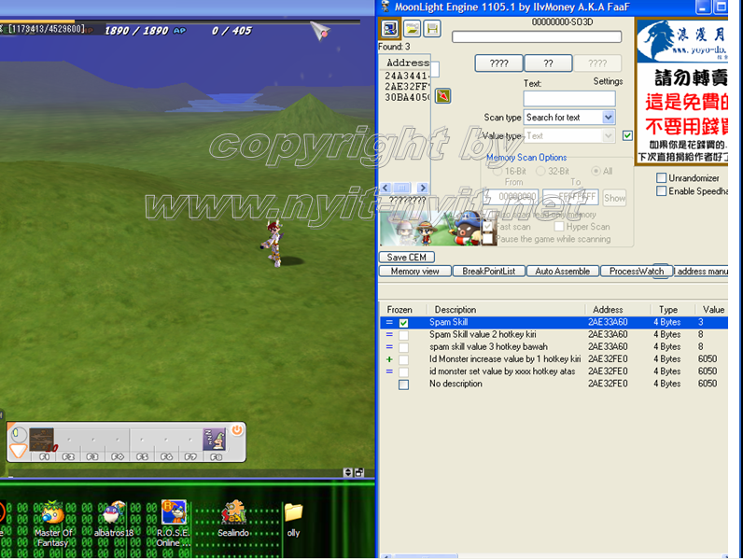Screen dimensions: 743x560
Task: Select the 32-Bit radio option
Action: [540, 171]
